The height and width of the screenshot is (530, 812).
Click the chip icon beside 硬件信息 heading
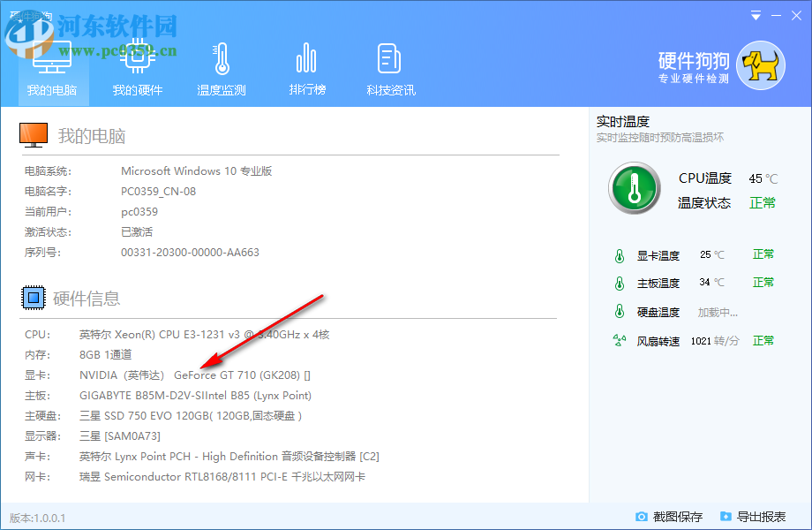pos(32,297)
